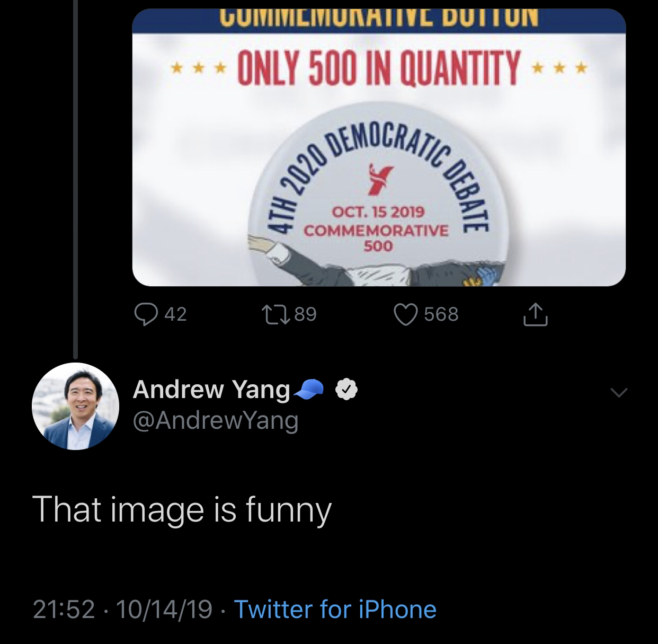View the 89 retweets count
658x644 pixels.
click(x=306, y=314)
